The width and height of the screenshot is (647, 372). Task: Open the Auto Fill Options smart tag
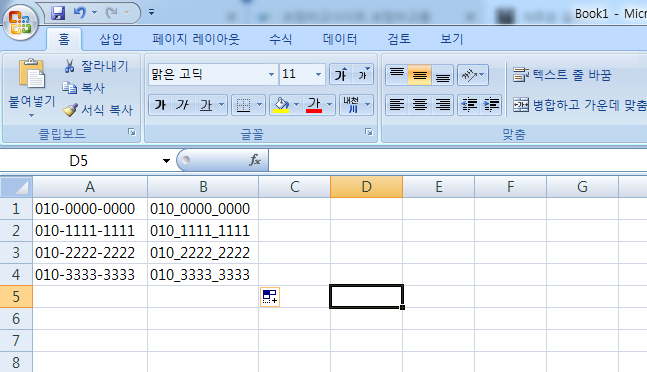(270, 297)
